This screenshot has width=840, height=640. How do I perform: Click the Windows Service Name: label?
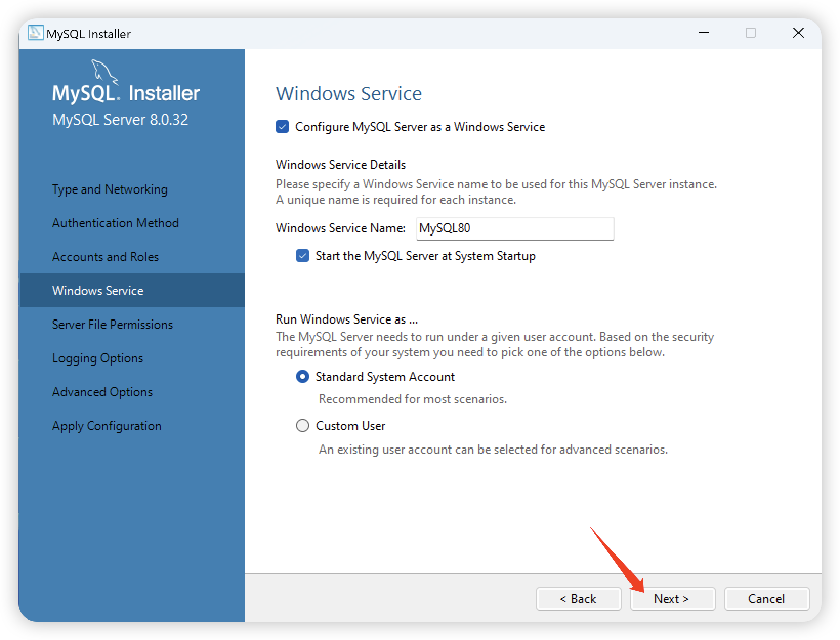tap(341, 228)
